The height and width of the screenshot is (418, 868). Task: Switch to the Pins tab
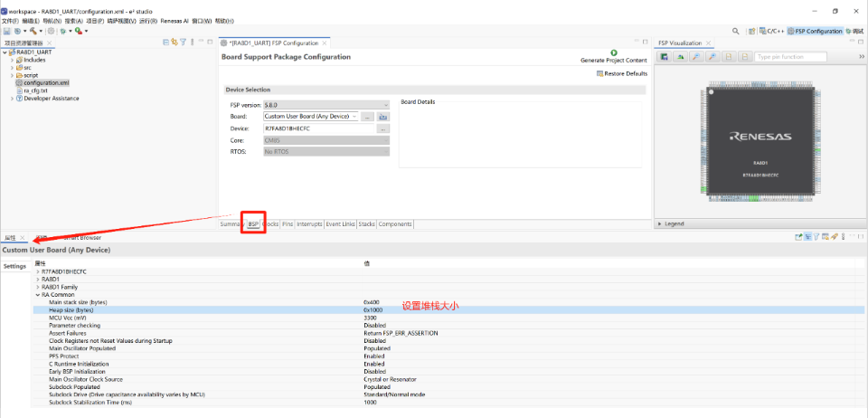point(288,224)
